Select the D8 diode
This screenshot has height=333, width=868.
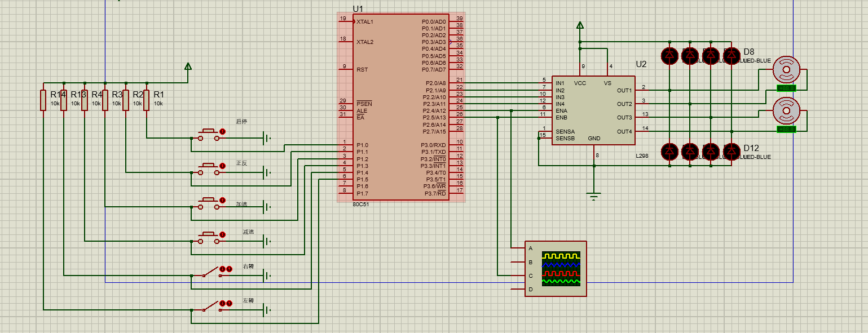pos(732,55)
